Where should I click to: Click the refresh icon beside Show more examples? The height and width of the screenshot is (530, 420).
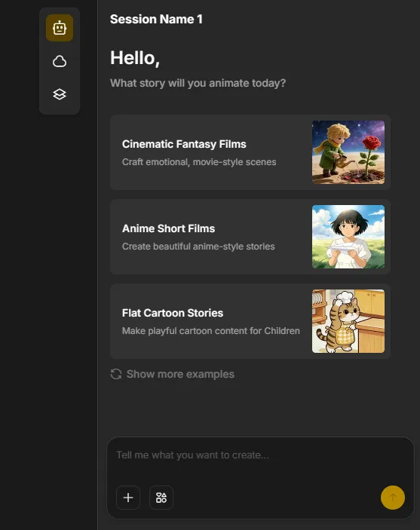116,374
